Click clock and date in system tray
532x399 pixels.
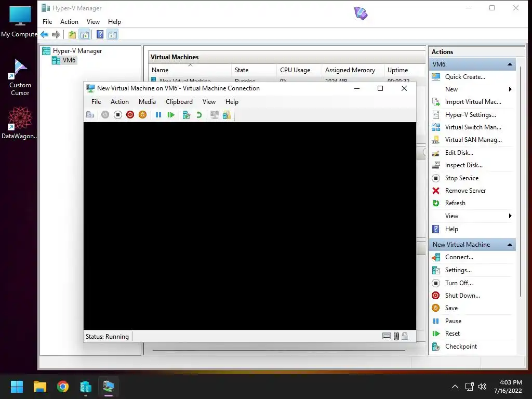[x=508, y=387]
